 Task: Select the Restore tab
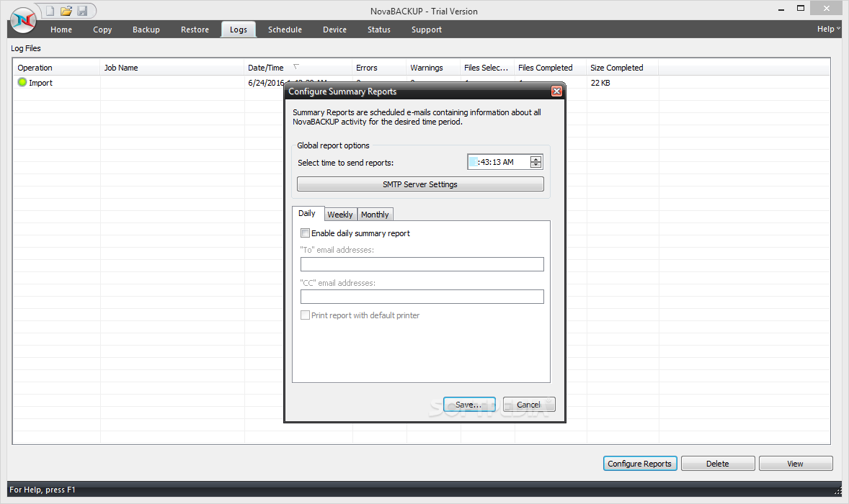[x=195, y=30]
